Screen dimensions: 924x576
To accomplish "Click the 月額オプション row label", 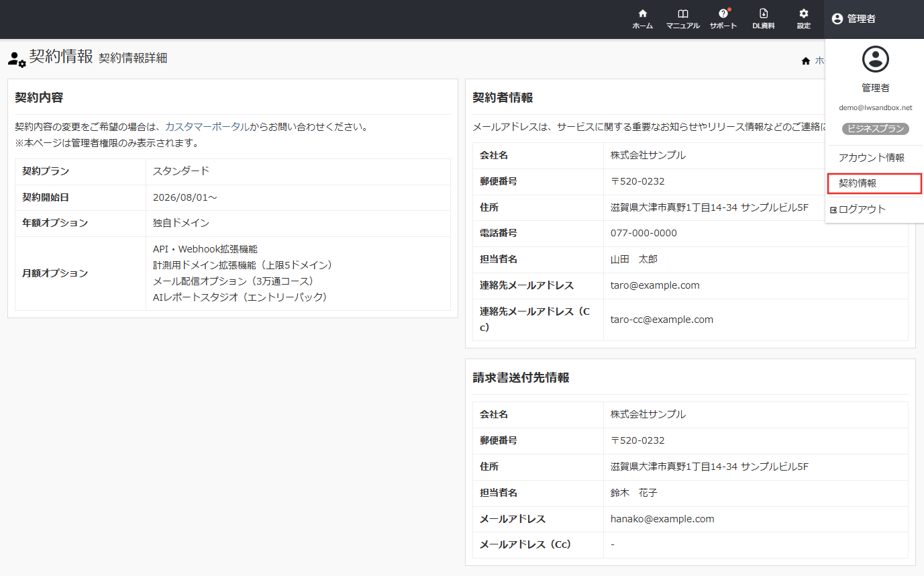I will [x=55, y=273].
